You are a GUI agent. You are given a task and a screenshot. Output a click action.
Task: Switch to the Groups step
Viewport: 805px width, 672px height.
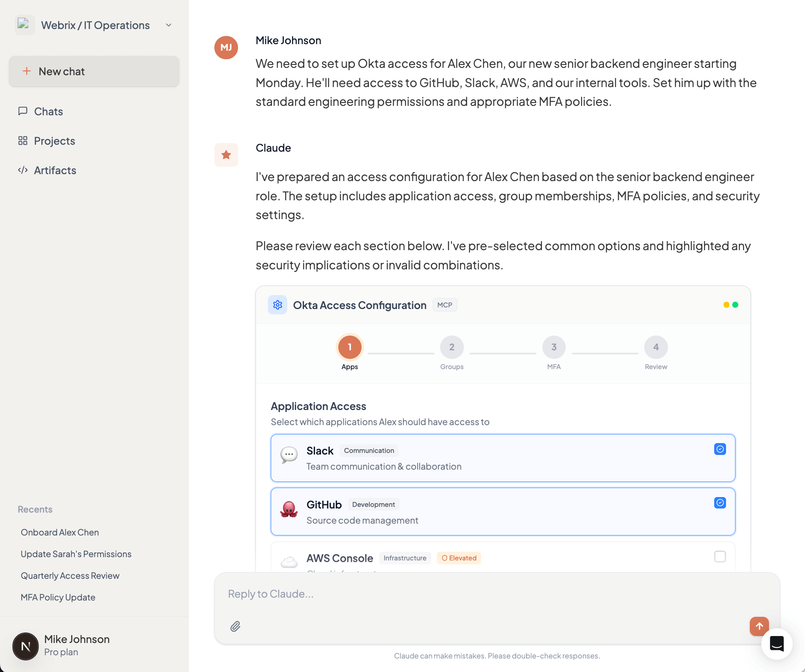tap(452, 347)
